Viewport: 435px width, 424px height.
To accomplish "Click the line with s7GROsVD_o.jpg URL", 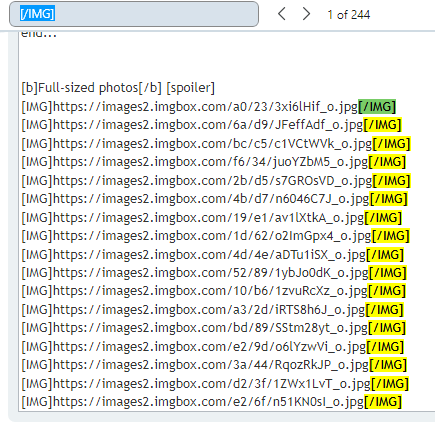I will click(x=216, y=181).
